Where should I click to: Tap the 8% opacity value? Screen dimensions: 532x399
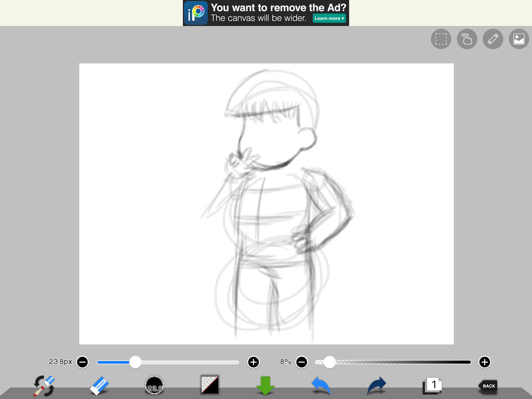(286, 362)
